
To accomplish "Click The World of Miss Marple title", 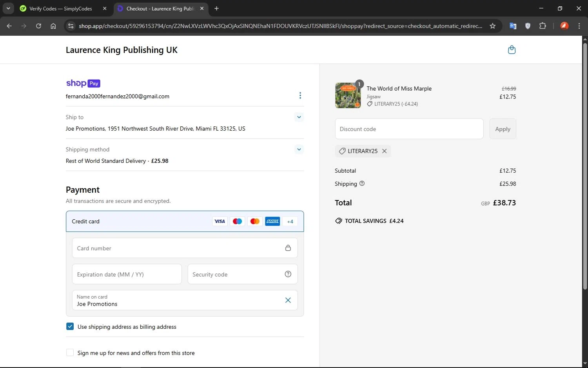I will [399, 89].
